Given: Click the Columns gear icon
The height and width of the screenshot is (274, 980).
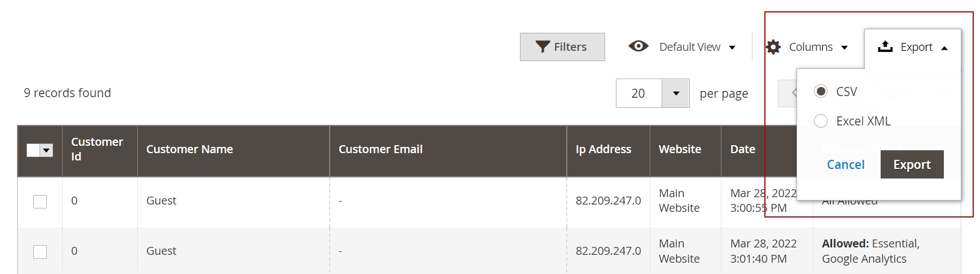Looking at the screenshot, I should point(773,47).
